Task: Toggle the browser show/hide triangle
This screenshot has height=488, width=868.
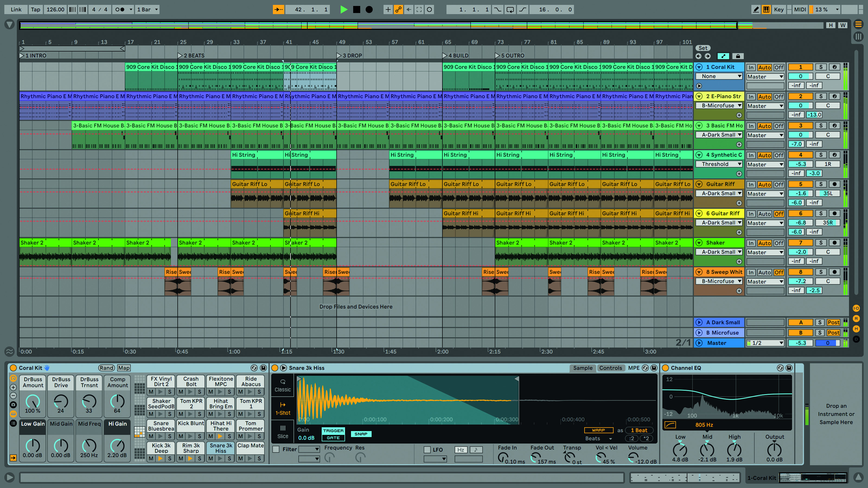Action: pyautogui.click(x=9, y=24)
